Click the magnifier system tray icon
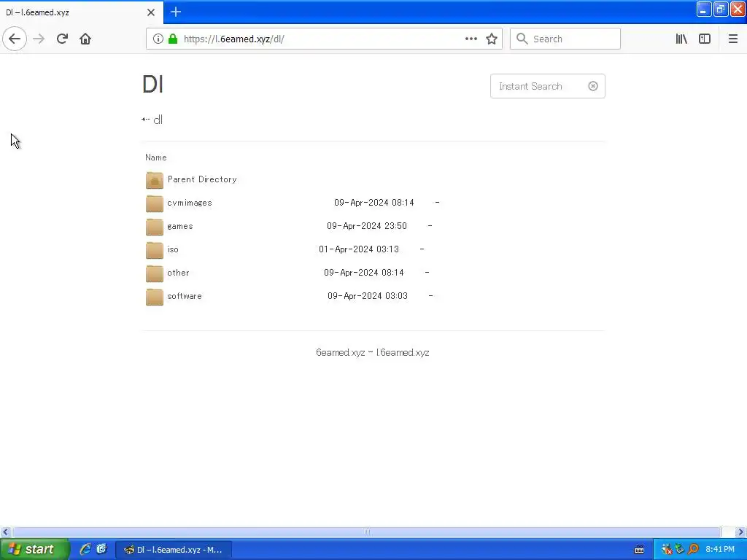747x560 pixels. click(x=694, y=549)
